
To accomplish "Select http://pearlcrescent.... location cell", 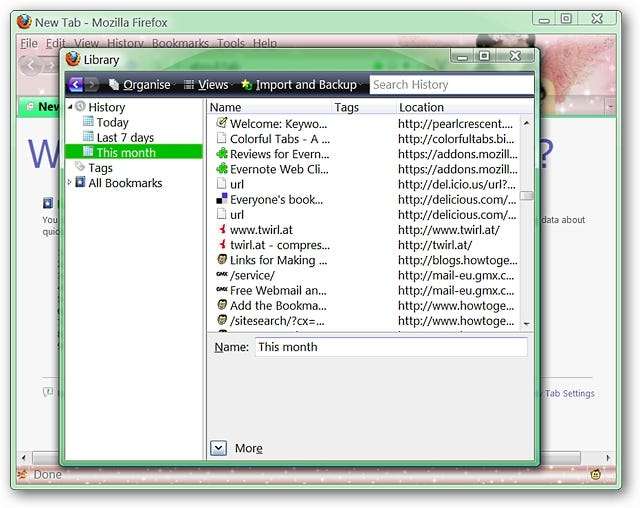I will [x=456, y=123].
